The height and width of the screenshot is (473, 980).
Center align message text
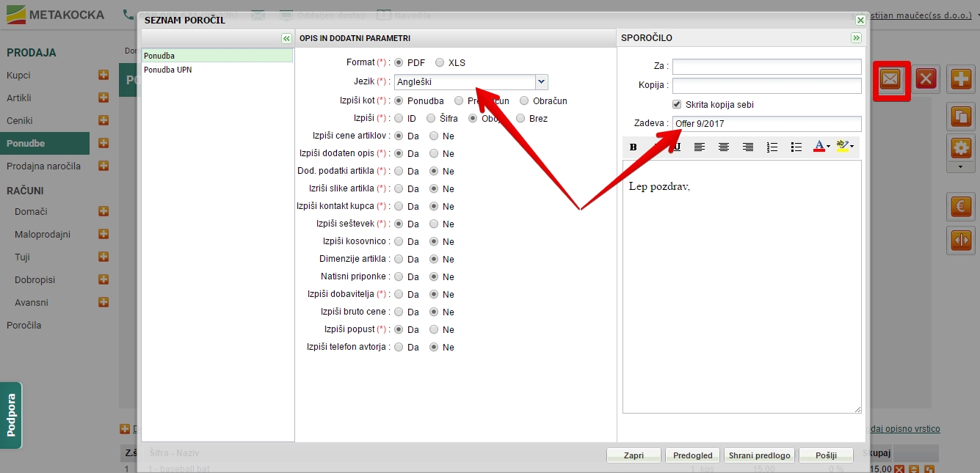point(724,147)
